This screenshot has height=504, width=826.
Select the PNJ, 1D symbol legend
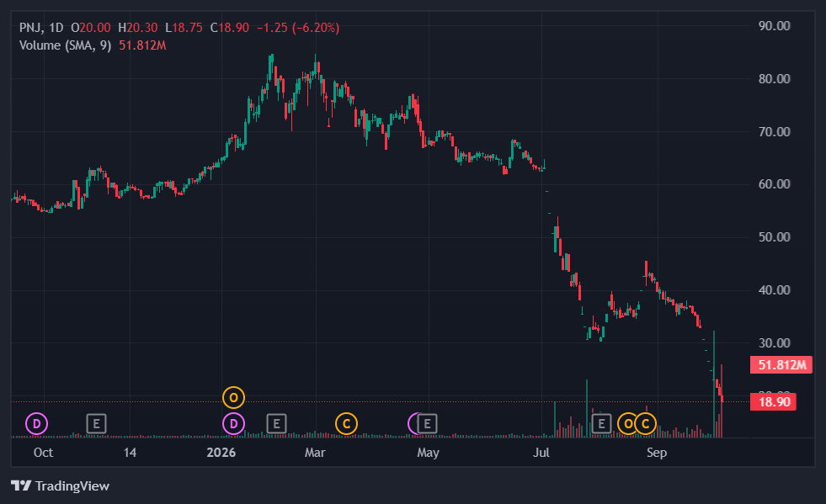point(41,28)
